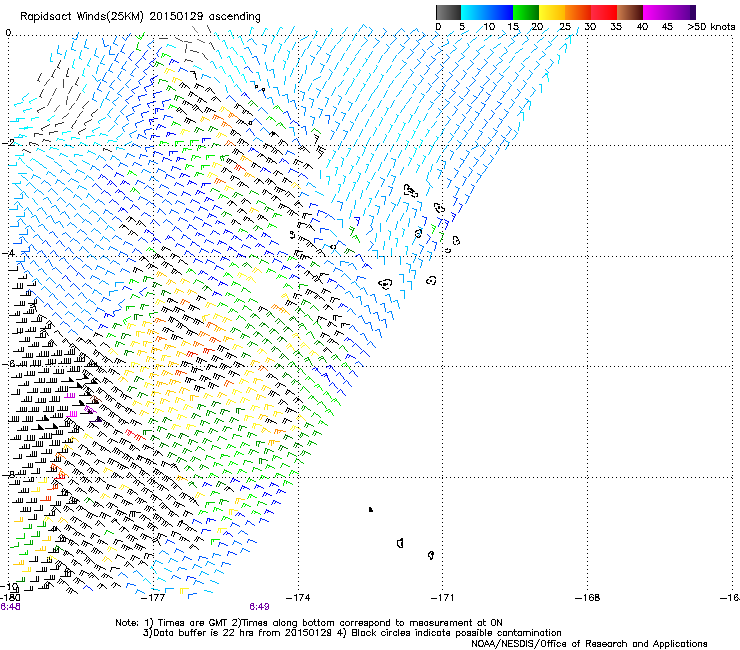Click the cyan-to-blue 5-15 knots legend segment
Screen dimensions: 740x650
click(487, 12)
